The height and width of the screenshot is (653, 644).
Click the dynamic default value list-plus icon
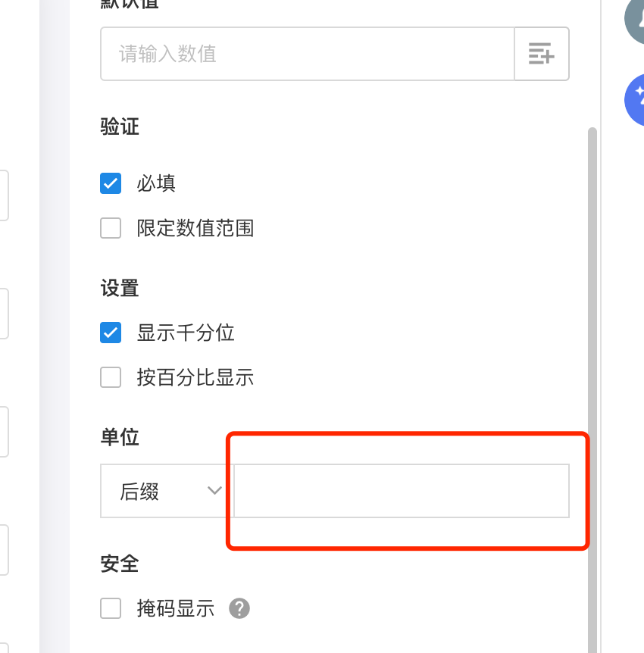click(541, 54)
